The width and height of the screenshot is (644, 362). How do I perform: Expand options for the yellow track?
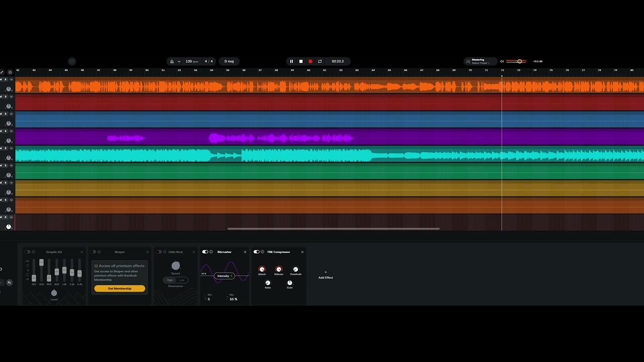point(11,183)
